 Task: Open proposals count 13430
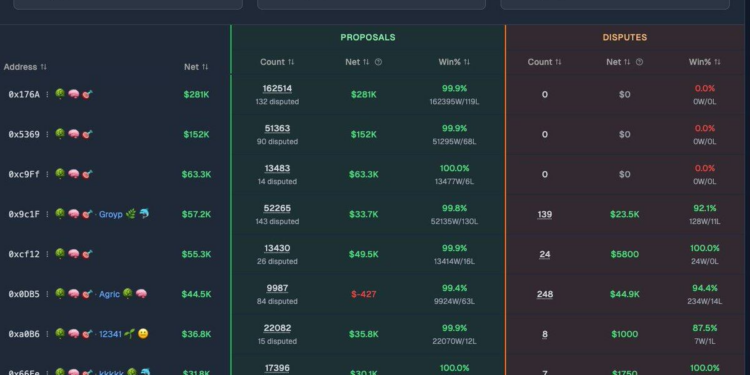[277, 248]
